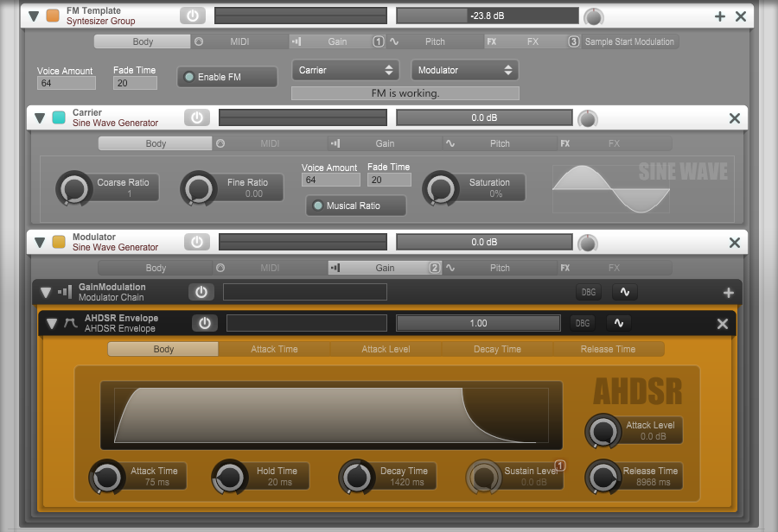
Task: Delete the Modulator generator
Action: pyautogui.click(x=735, y=243)
